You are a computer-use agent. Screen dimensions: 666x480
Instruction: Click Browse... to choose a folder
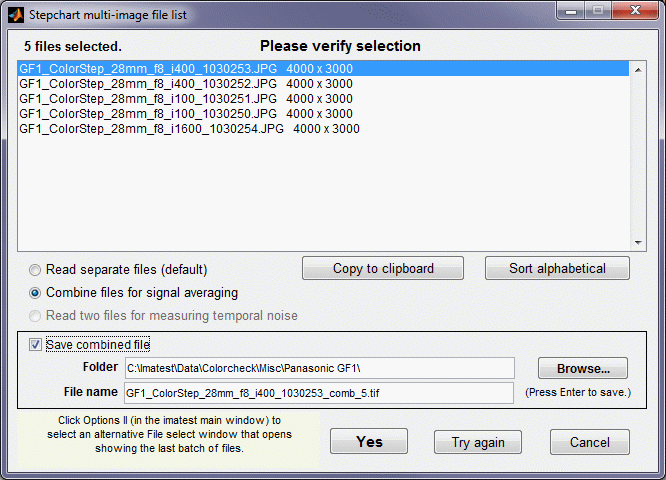pos(583,368)
